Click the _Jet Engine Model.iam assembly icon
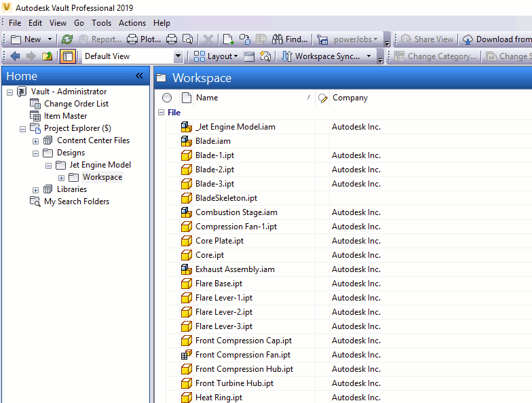532x403 pixels. pyautogui.click(x=187, y=127)
